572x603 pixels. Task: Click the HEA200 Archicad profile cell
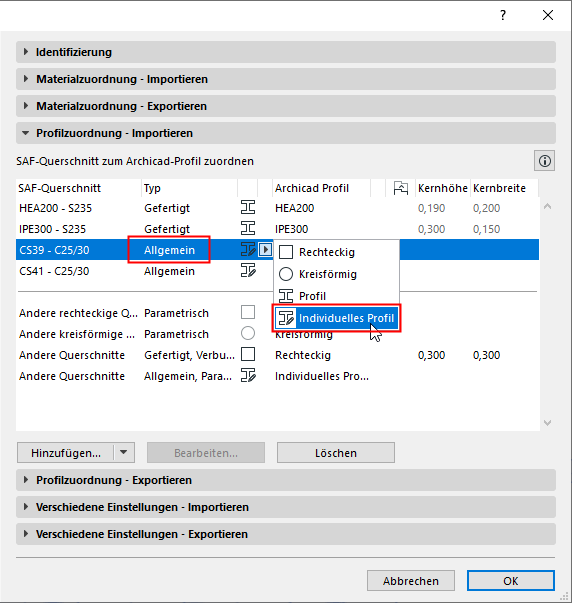(x=294, y=208)
